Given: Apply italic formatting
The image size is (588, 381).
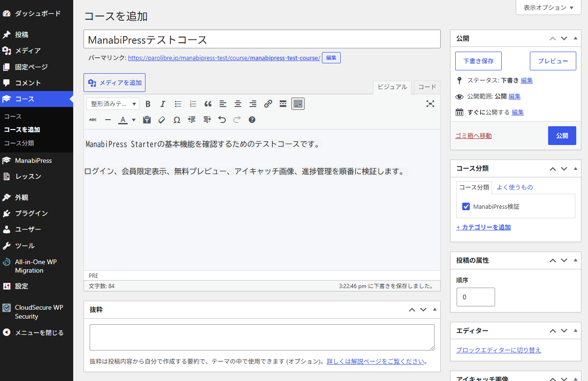Looking at the screenshot, I should (163, 104).
